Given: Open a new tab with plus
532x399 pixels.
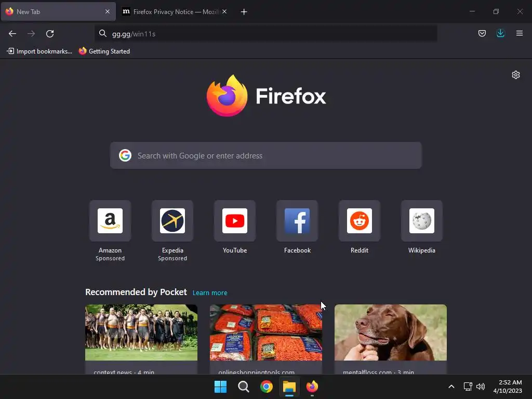Looking at the screenshot, I should click(244, 12).
